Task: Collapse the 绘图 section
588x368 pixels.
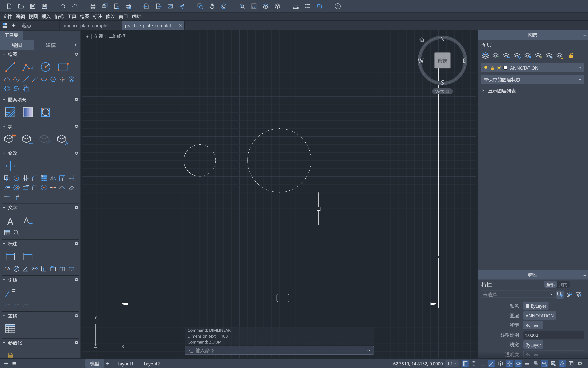Action: click(4, 54)
